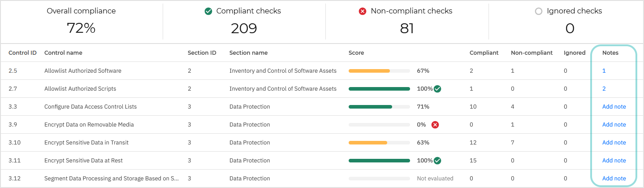Image resolution: width=644 pixels, height=188 pixels.
Task: Click the Non-compliant checks count 81
Action: (406, 29)
